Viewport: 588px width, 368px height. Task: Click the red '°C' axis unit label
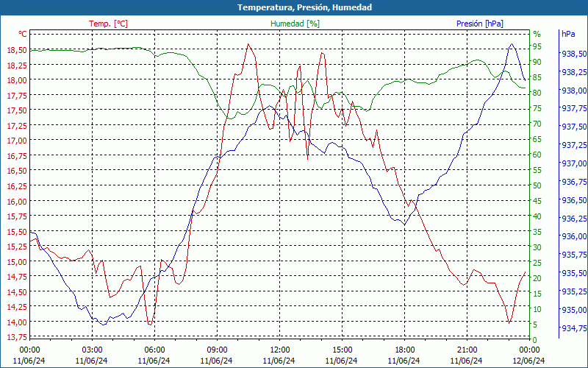[x=23, y=34]
